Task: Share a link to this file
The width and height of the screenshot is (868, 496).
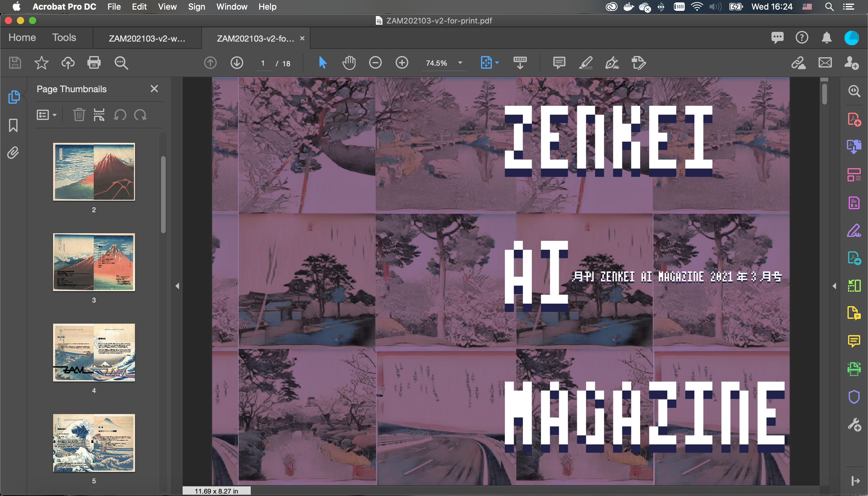Action: click(798, 63)
